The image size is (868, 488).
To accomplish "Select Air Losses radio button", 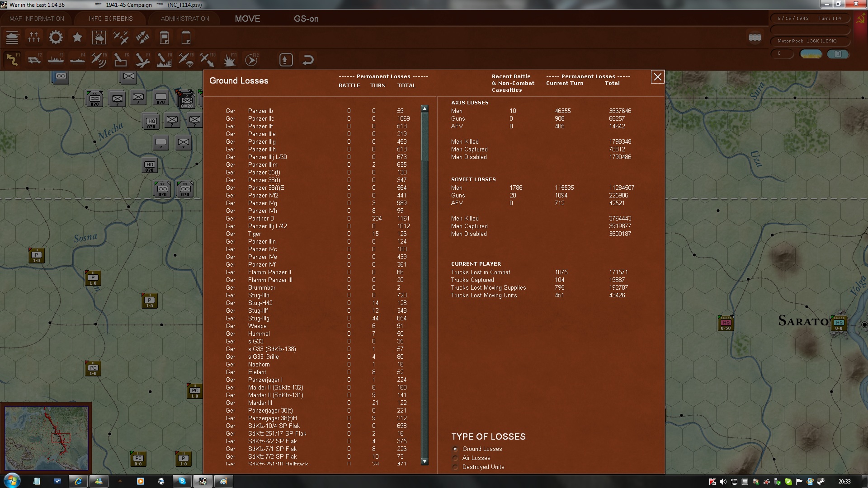I will coord(455,458).
